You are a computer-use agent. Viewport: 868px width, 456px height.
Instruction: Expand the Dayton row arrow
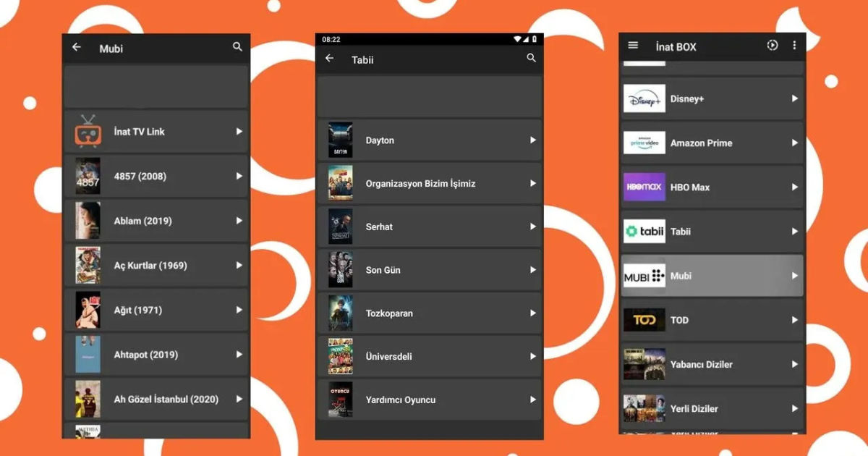tap(532, 140)
